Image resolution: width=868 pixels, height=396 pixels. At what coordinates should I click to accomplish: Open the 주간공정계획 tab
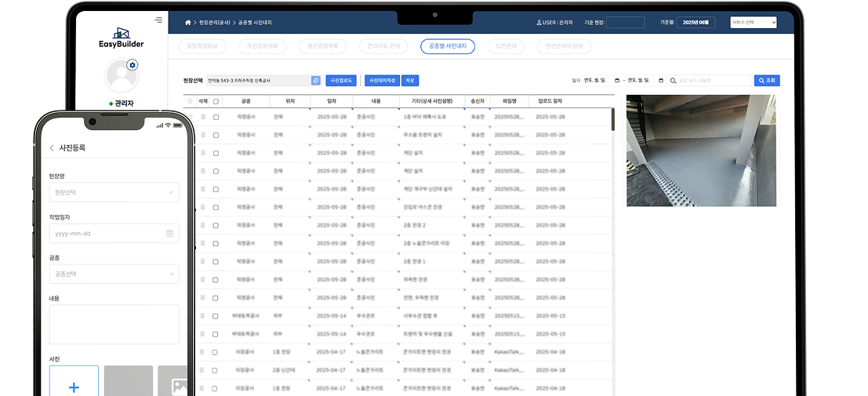[262, 46]
